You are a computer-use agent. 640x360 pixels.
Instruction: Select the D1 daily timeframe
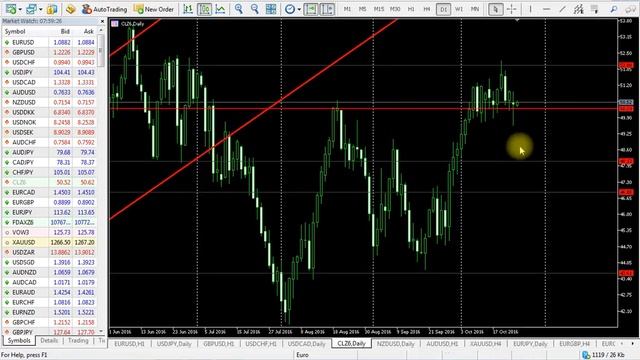443,9
